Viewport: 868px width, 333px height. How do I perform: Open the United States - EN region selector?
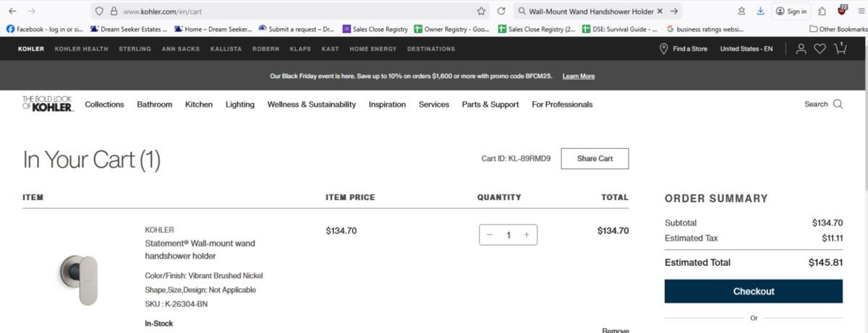pos(746,49)
